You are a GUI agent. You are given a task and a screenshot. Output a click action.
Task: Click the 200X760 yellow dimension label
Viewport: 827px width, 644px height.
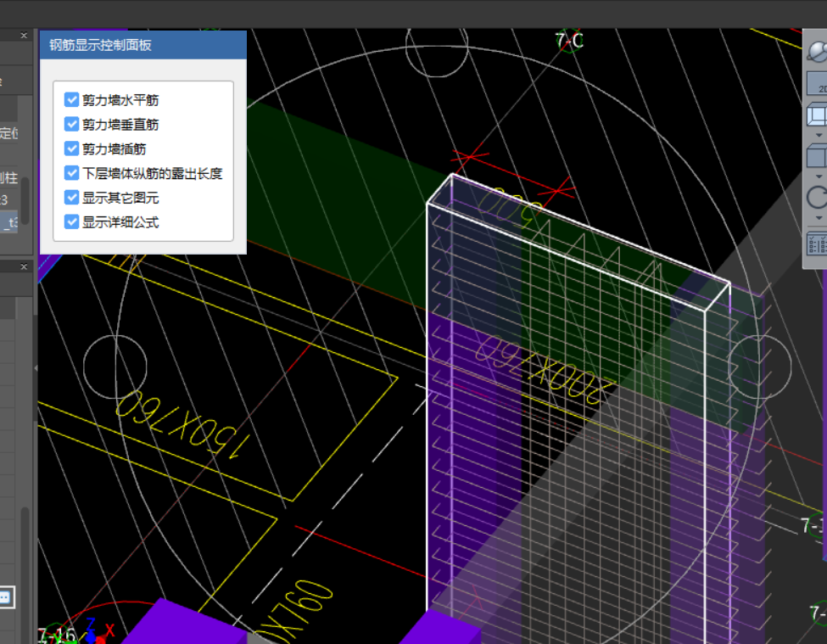pyautogui.click(x=545, y=370)
